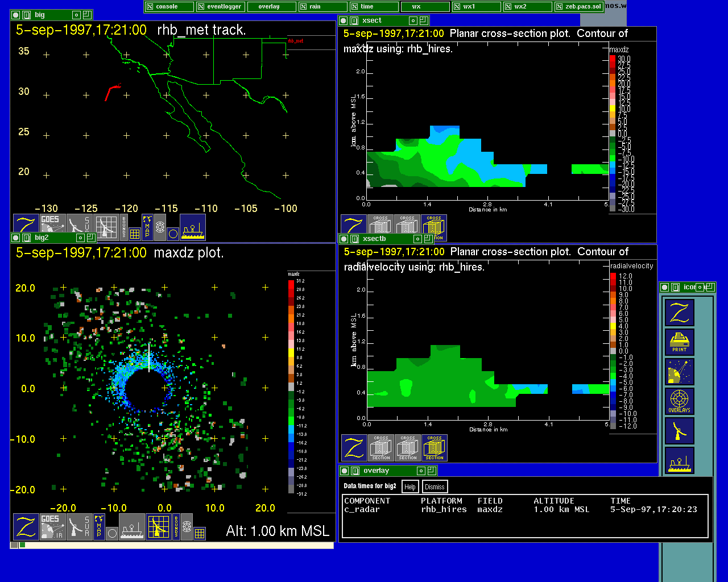This screenshot has height=582, width=728.
Task: Click the GOES IR icon in big2 toolbar
Action: (52, 527)
